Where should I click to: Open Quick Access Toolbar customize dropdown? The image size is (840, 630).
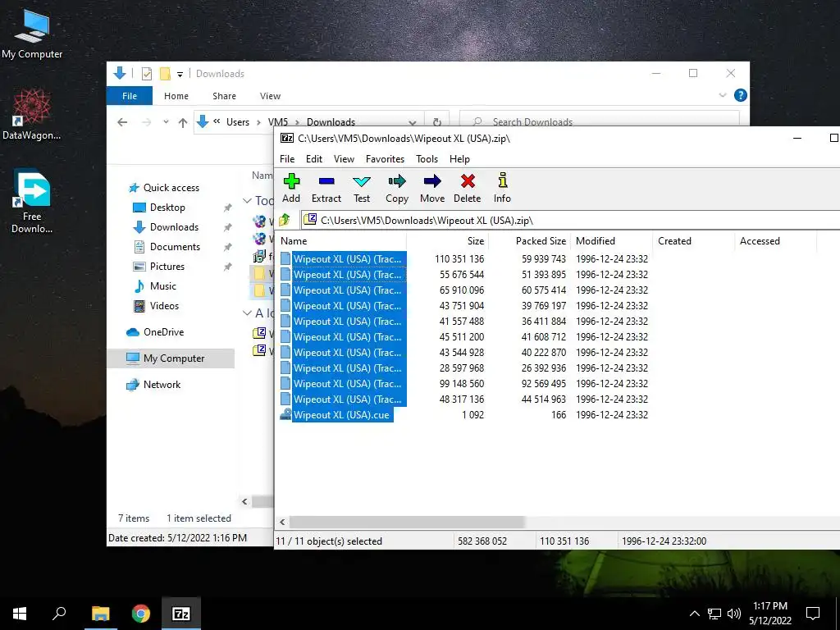pyautogui.click(x=180, y=74)
